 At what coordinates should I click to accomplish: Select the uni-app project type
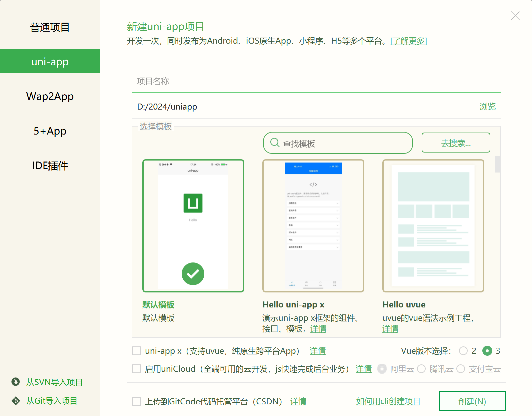click(x=50, y=62)
